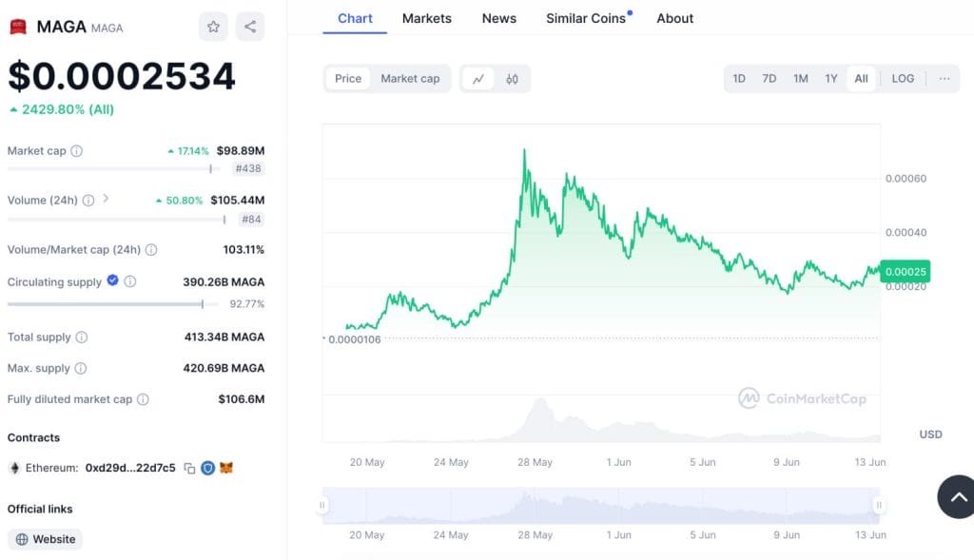Add MAGA token via MetaMask fox icon
Screen dimensions: 974x560
pos(225,467)
